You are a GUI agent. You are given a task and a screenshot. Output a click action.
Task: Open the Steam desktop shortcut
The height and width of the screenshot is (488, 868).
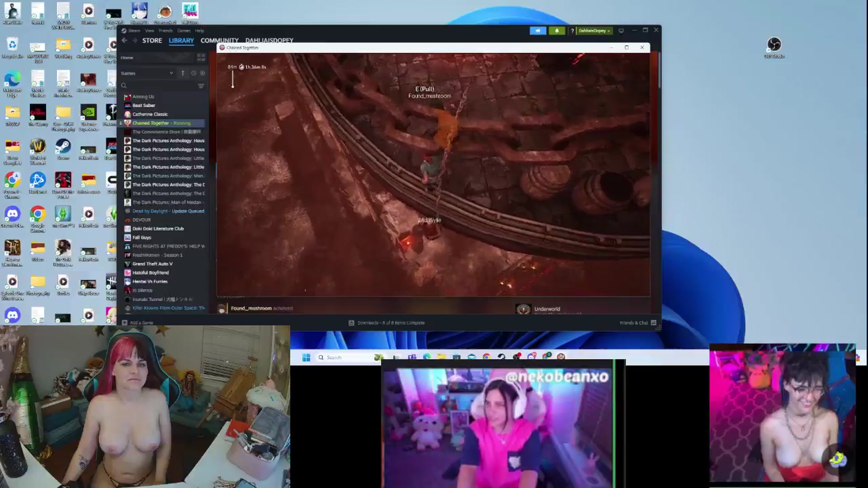click(63, 150)
